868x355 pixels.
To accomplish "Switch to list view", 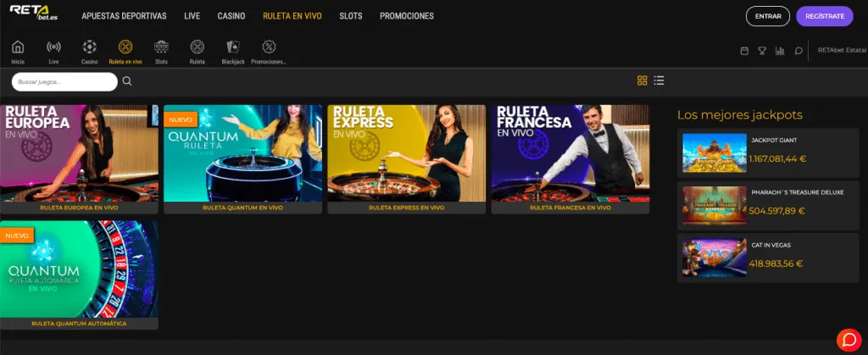I will 659,80.
